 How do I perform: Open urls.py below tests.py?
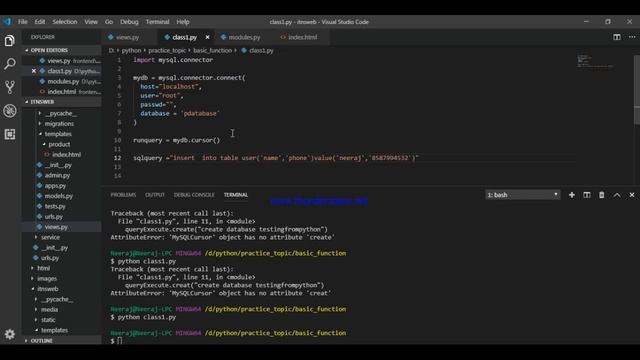[x=53, y=217]
